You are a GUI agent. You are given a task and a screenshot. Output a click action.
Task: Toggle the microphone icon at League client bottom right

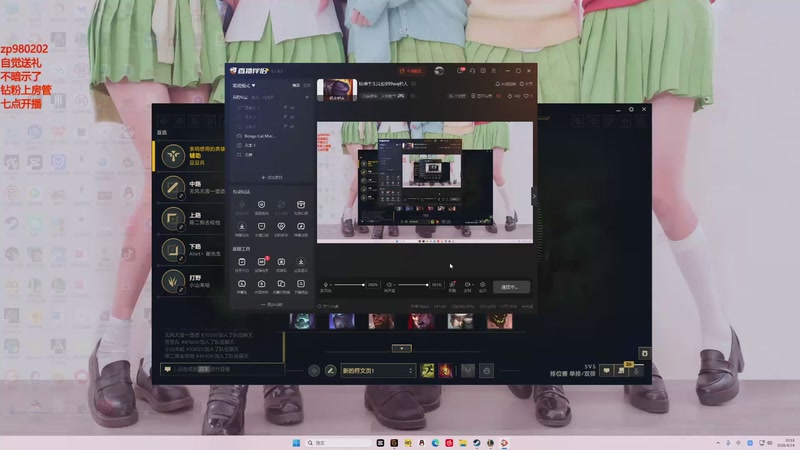pos(636,371)
